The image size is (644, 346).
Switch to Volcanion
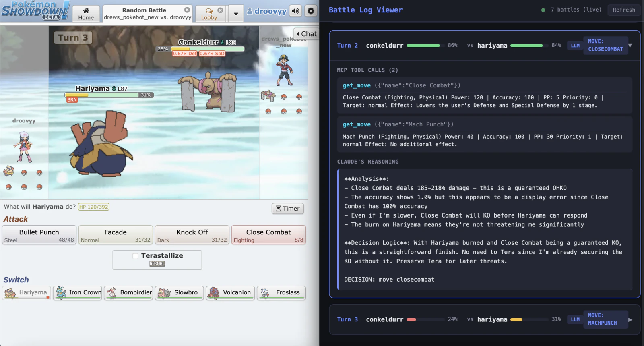point(230,293)
